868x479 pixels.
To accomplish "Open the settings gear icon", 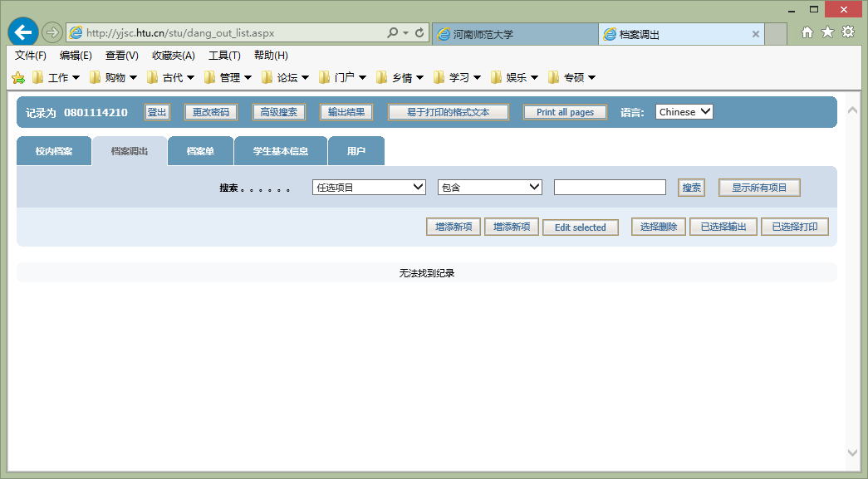I will [848, 32].
